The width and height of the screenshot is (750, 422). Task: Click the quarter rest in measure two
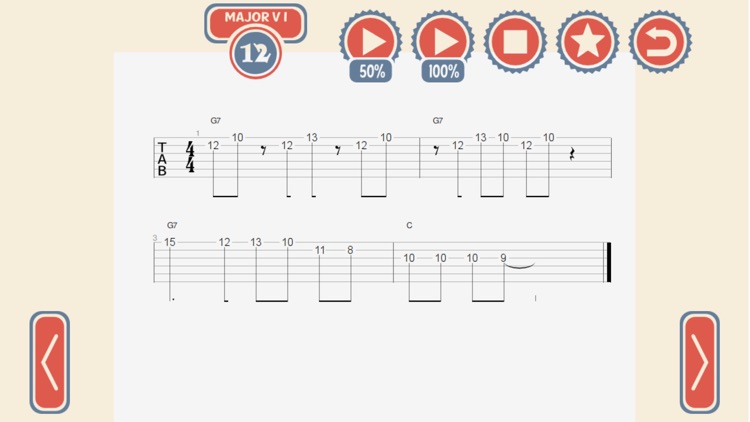click(x=572, y=154)
